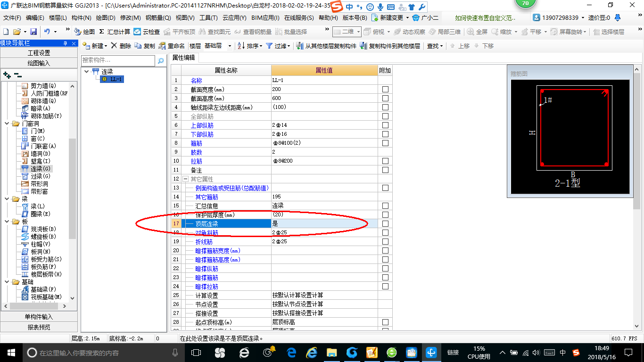
Task: Select 剪力墙(Q) in the navigation tree
Action: coord(43,86)
